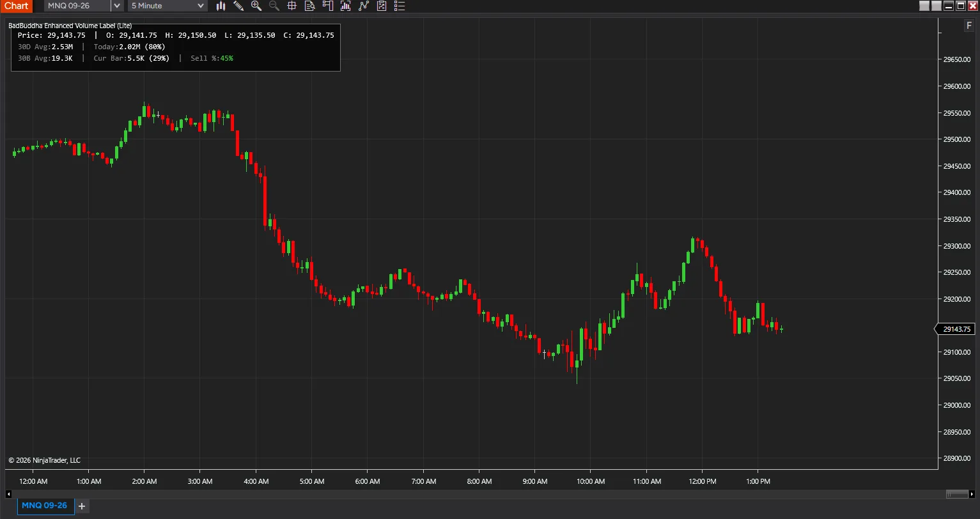Expand the instrument dropdown arrow
980x519 pixels.
pyautogui.click(x=117, y=6)
